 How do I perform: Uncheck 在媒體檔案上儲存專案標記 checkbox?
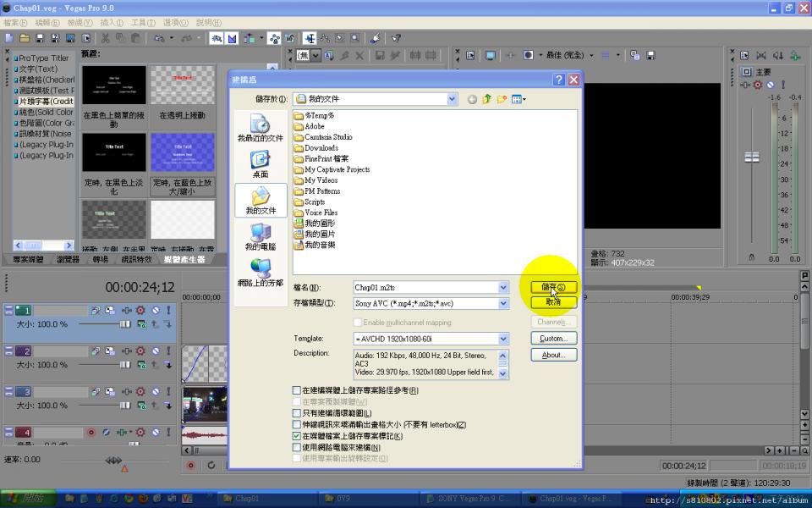pos(297,436)
